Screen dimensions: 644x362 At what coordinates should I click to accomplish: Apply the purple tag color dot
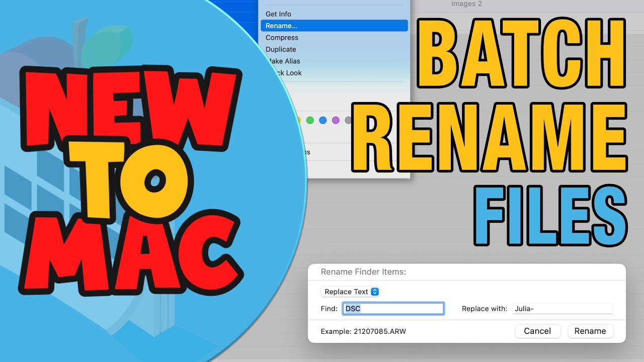336,120
